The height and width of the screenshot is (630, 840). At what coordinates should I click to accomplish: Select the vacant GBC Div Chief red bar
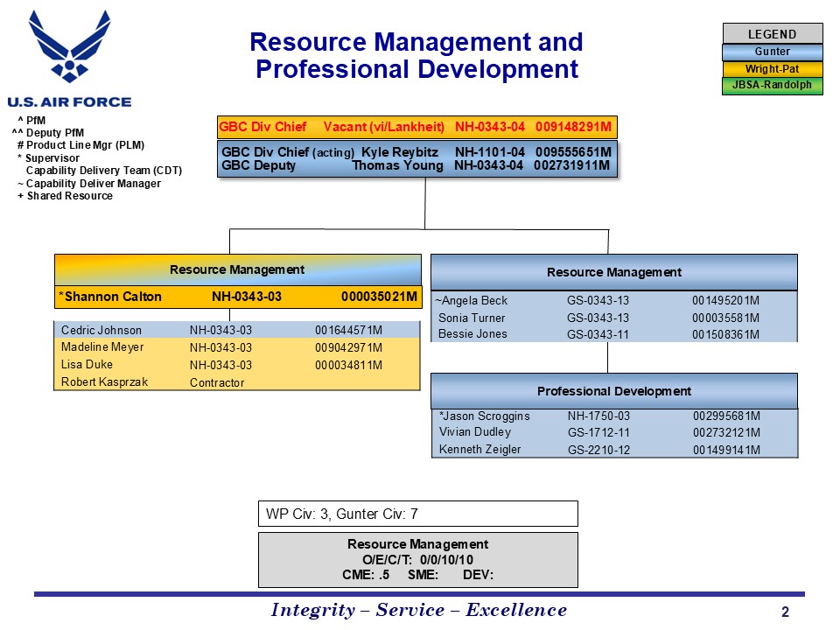(x=416, y=127)
